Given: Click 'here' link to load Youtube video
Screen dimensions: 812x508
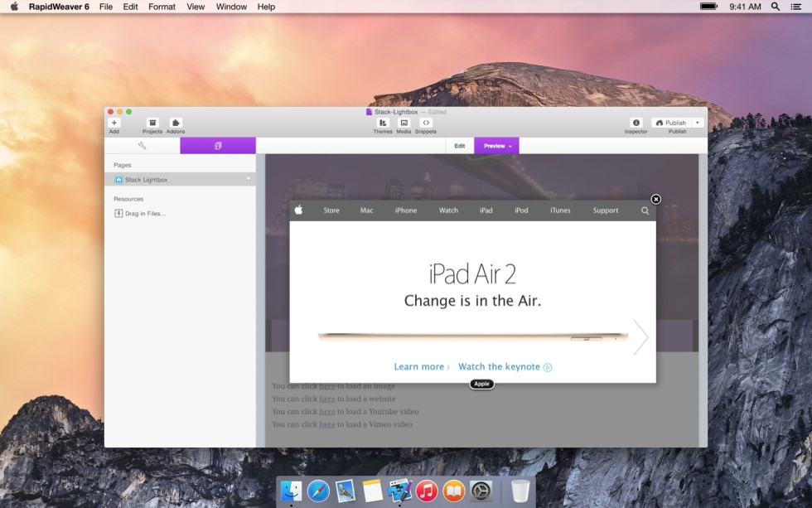Looking at the screenshot, I should coord(327,412).
